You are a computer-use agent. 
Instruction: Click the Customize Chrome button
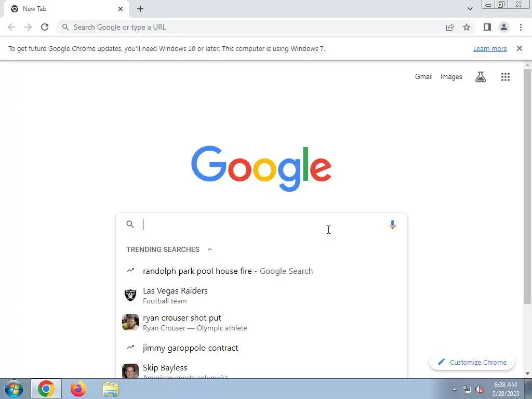(x=472, y=362)
